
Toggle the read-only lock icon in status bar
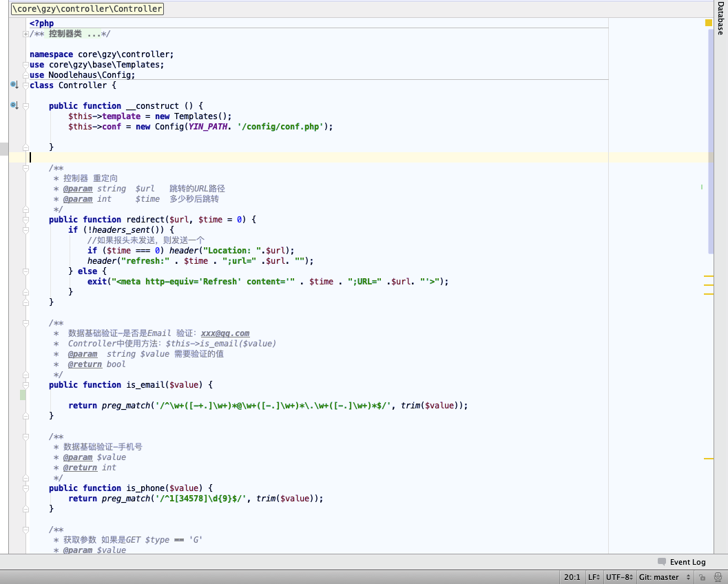point(702,578)
